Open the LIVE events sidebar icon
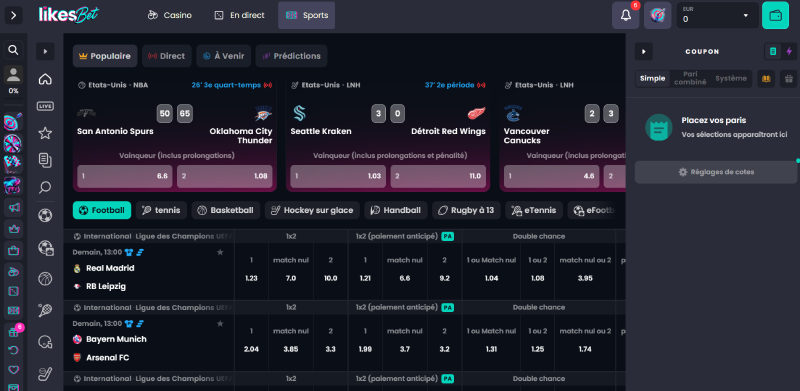The height and width of the screenshot is (391, 800). (x=45, y=106)
